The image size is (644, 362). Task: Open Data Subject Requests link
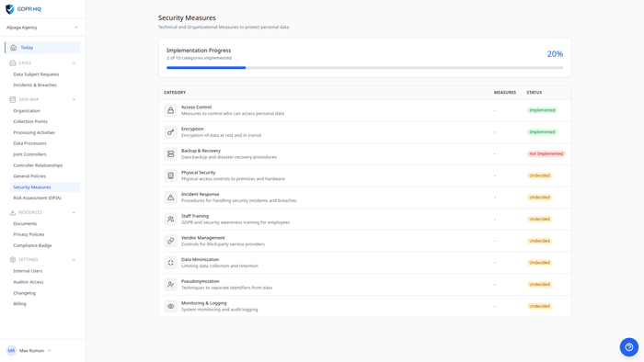tap(36, 74)
